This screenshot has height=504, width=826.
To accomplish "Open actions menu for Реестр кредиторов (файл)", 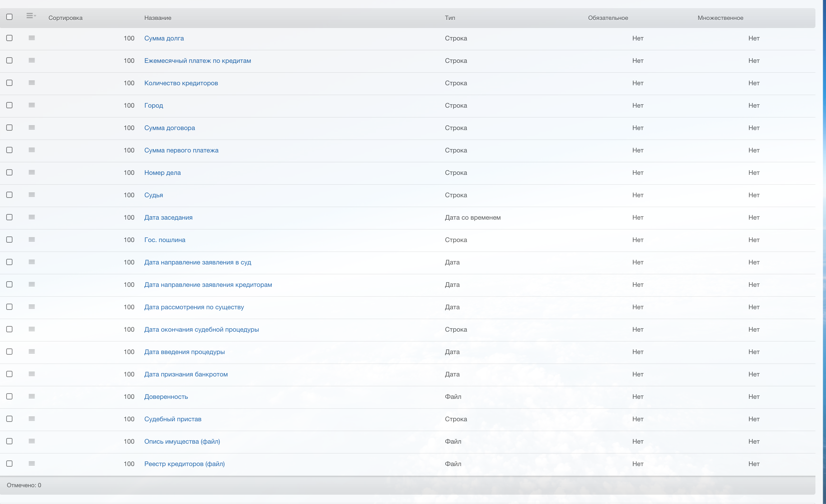I will [x=32, y=464].
